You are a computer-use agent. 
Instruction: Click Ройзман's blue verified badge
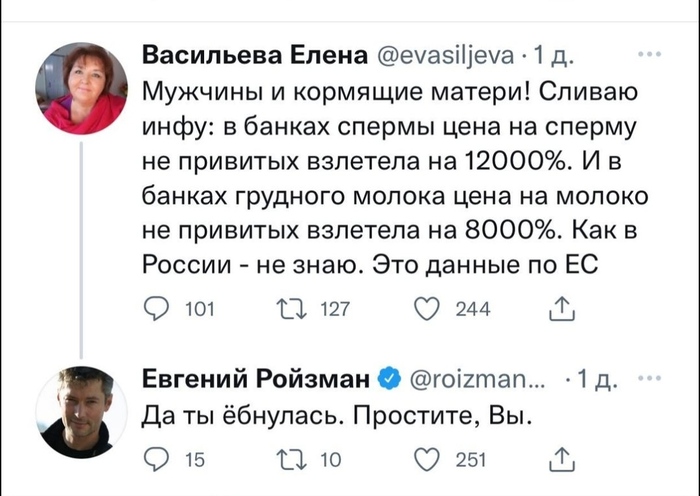(x=391, y=378)
